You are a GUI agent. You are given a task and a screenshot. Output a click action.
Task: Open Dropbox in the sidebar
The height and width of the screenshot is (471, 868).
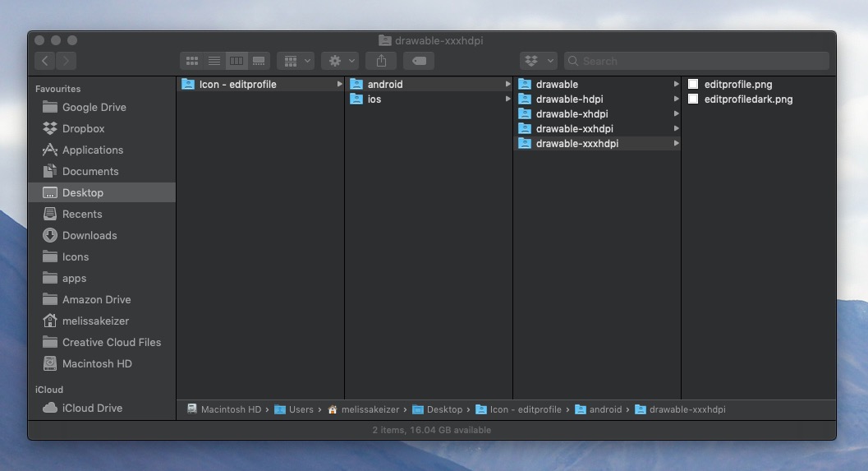tap(103, 128)
